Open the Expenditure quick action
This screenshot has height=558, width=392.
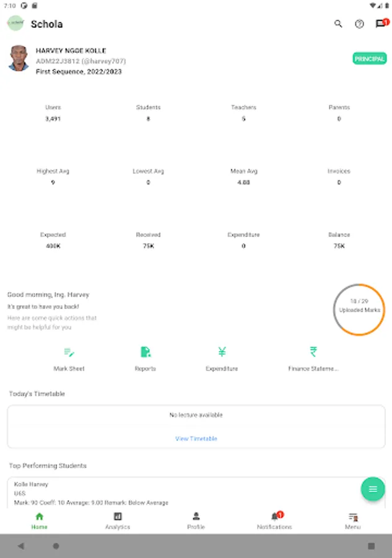[x=222, y=359]
